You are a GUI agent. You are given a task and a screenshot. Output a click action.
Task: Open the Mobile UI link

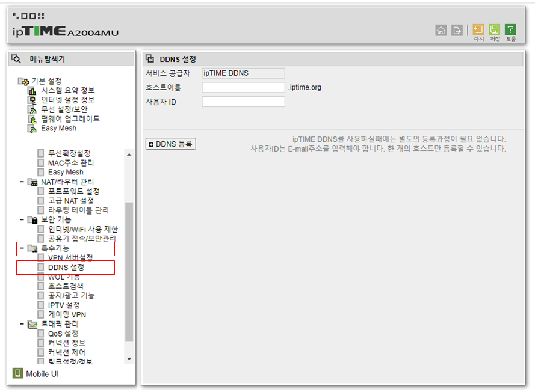point(42,374)
